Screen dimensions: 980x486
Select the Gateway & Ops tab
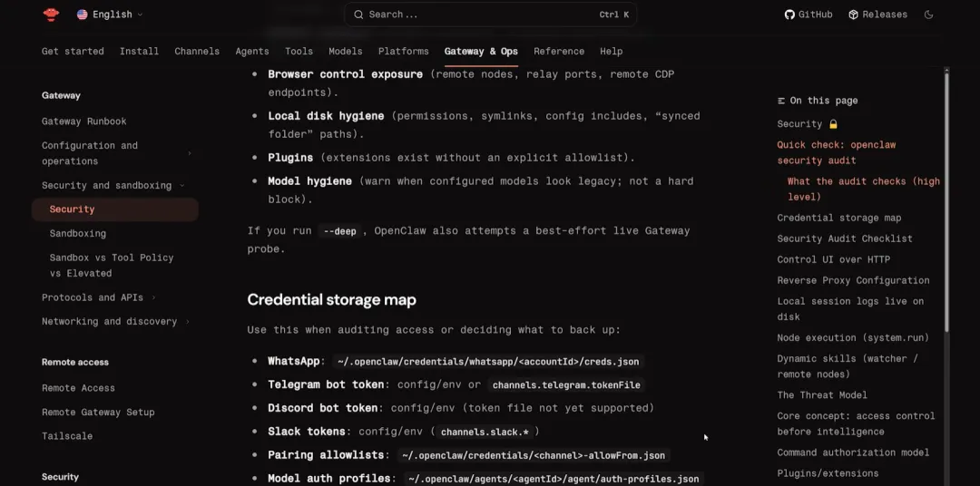coord(481,51)
